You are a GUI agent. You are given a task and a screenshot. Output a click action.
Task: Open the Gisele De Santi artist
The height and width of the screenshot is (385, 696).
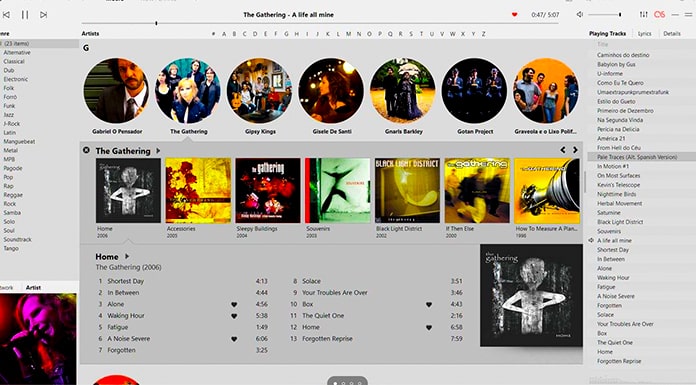[331, 91]
